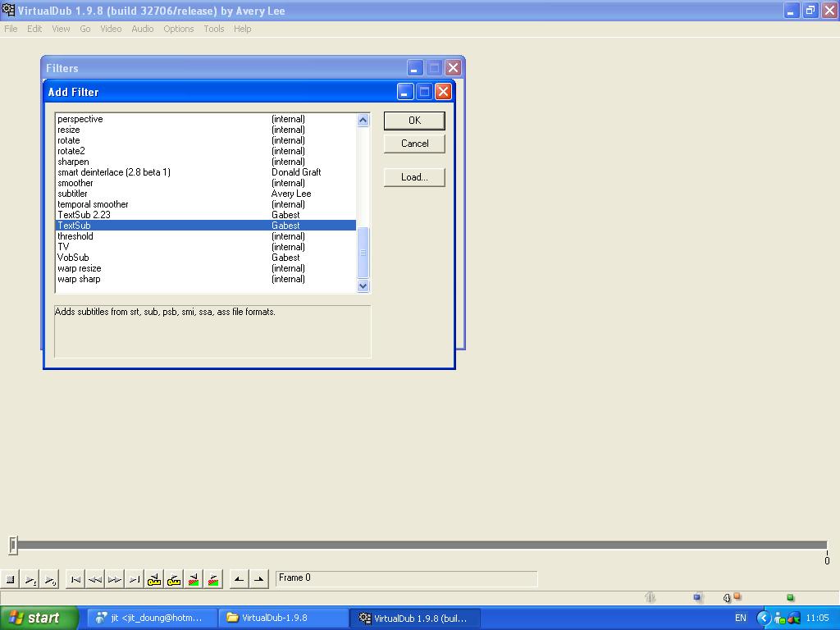The image size is (840, 630).
Task: Click the Windows start button
Action: pyautogui.click(x=39, y=619)
